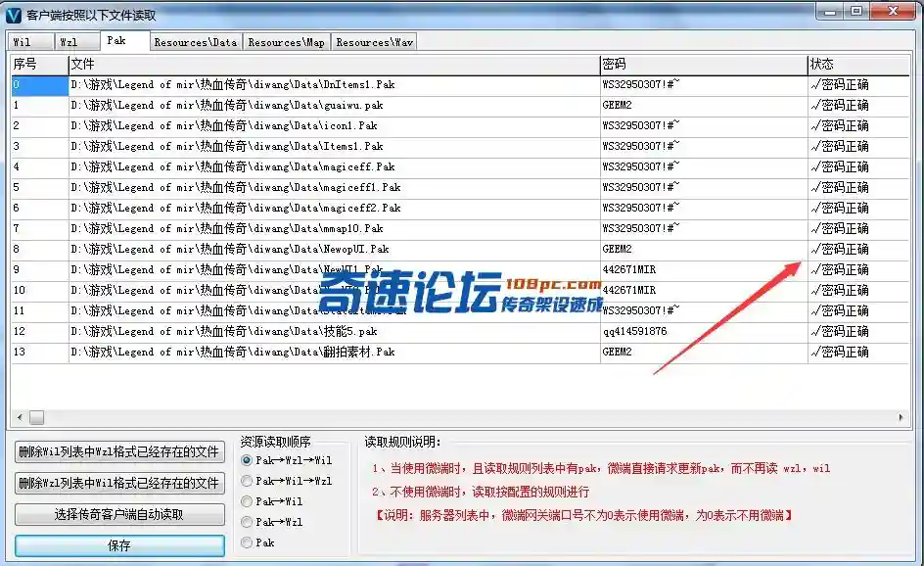Select Pak→Wil→Wzl read order
The image size is (924, 566).
click(287, 481)
